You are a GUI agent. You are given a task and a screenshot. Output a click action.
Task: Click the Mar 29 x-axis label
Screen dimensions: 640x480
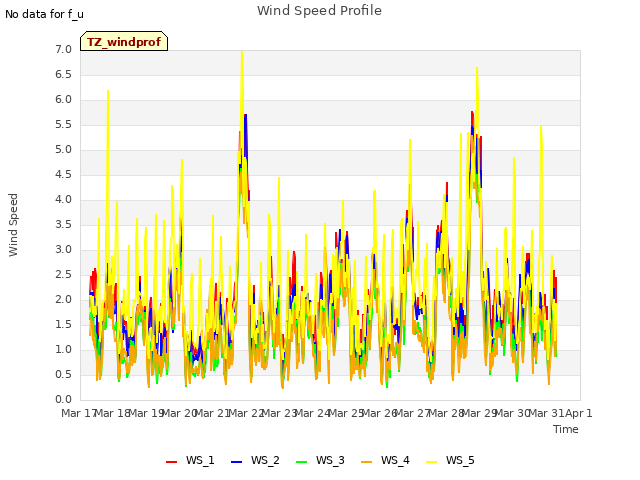pyautogui.click(x=480, y=413)
